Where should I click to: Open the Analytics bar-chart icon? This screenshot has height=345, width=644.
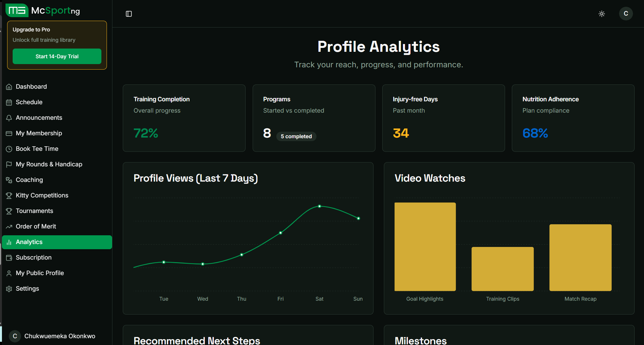point(9,242)
